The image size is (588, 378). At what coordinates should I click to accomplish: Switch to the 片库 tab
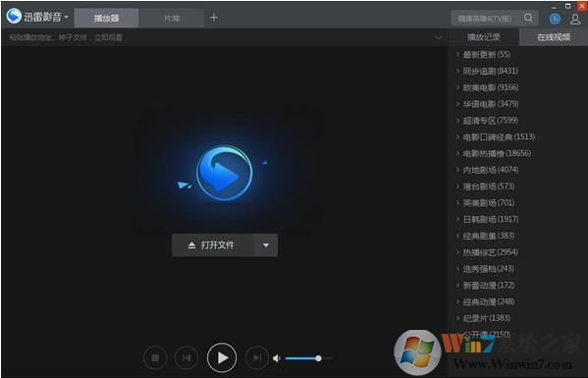pos(172,18)
